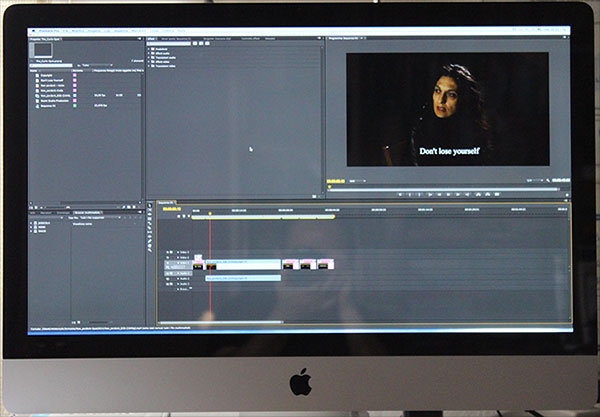Toggle lock on Video 3 track

point(171,252)
